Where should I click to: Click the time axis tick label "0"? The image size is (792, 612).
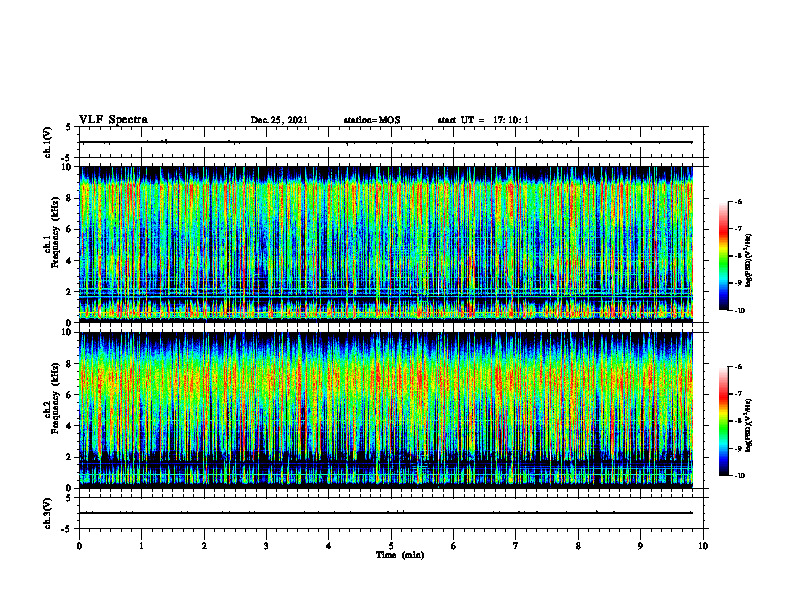click(x=79, y=546)
